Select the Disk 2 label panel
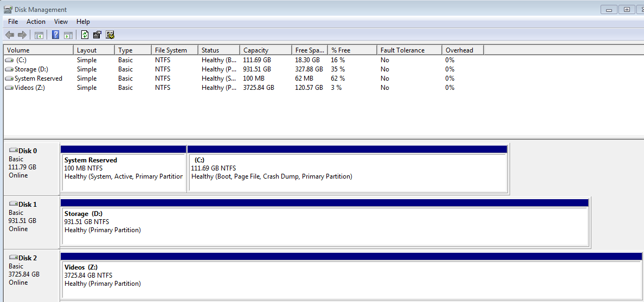This screenshot has width=644, height=302. tap(31, 275)
